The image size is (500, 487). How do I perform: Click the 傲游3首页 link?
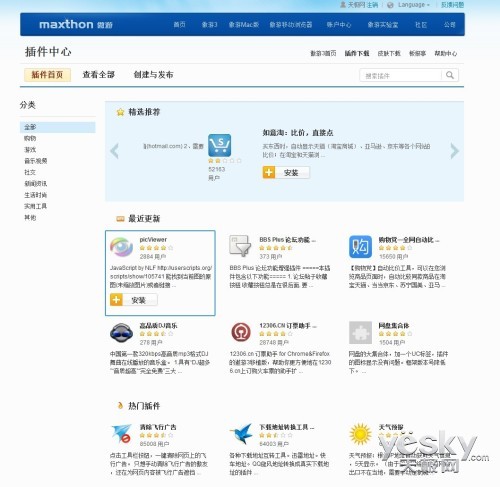point(323,53)
